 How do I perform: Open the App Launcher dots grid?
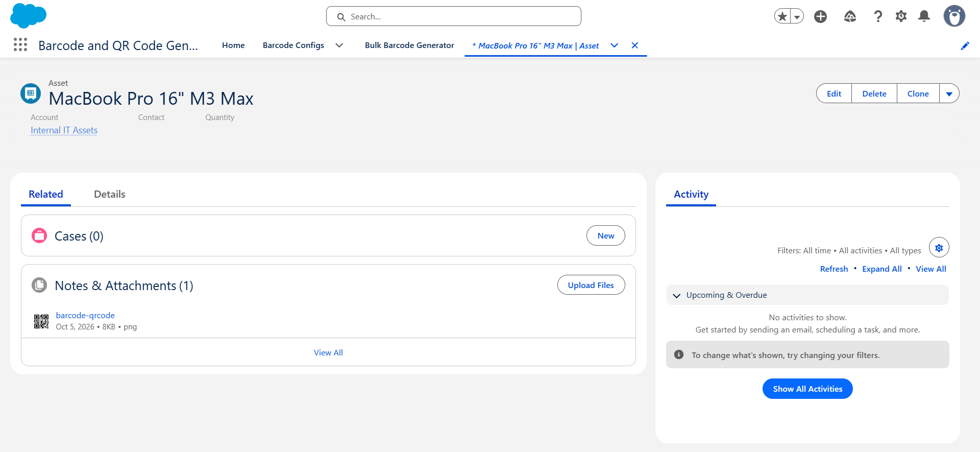(x=20, y=45)
